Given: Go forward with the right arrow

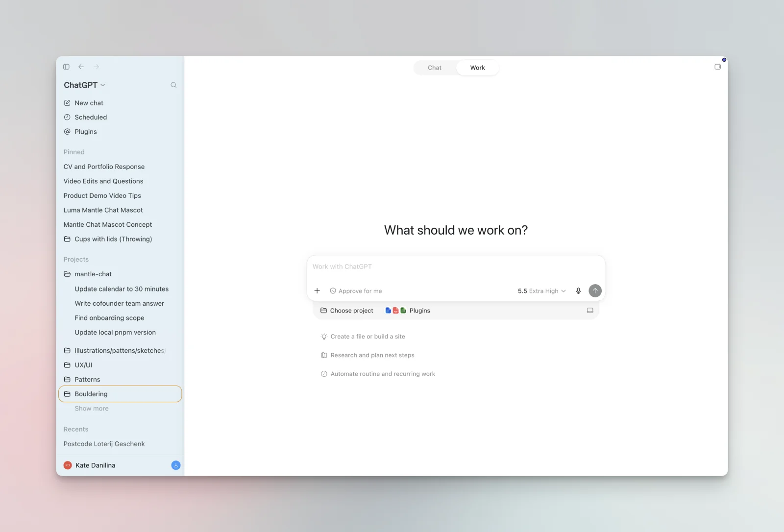Looking at the screenshot, I should pyautogui.click(x=96, y=67).
